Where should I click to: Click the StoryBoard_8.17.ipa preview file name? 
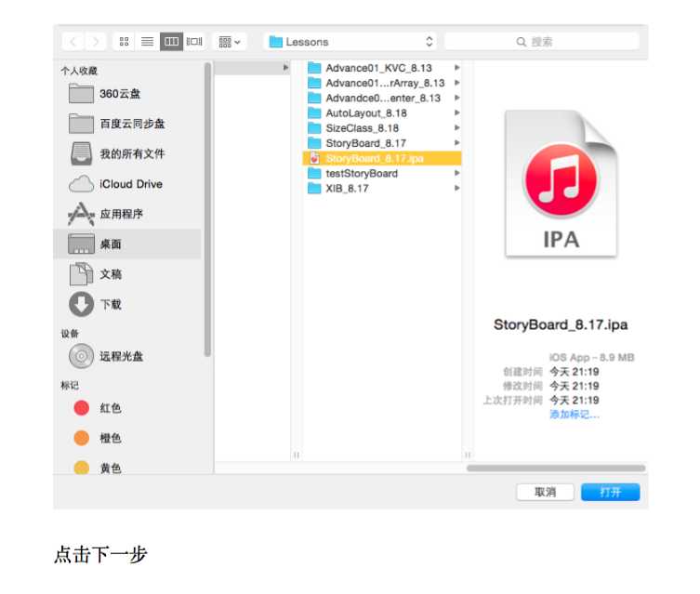point(561,324)
